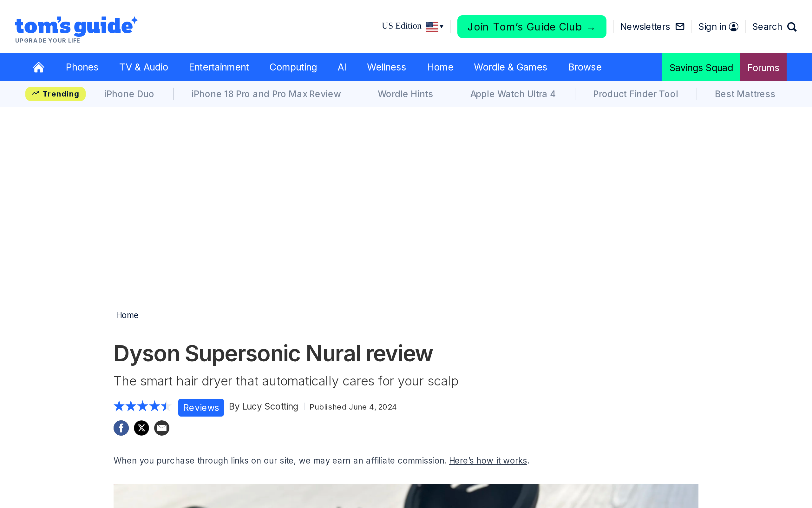Click the Newsletters envelope icon
Image resolution: width=812 pixels, height=508 pixels.
[680, 27]
